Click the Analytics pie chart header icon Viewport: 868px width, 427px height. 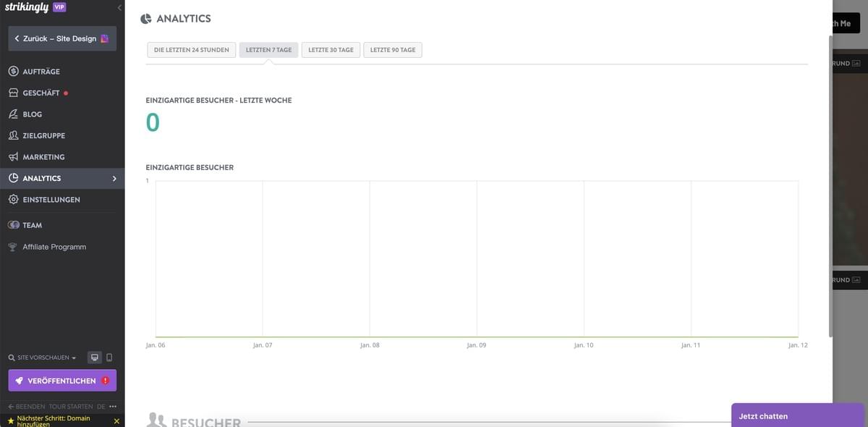[146, 18]
